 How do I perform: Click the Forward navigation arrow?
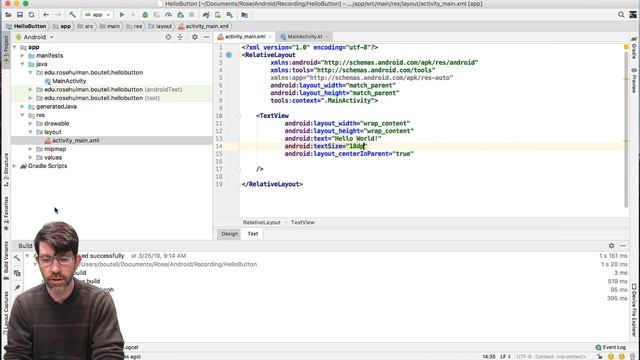pos(58,15)
